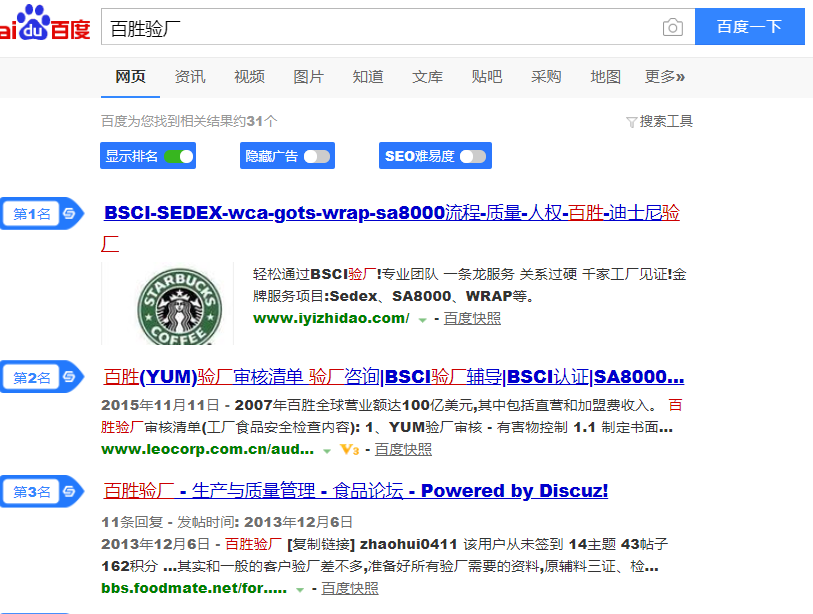Click 百度为您找到相关结果约31个 text

(x=189, y=121)
